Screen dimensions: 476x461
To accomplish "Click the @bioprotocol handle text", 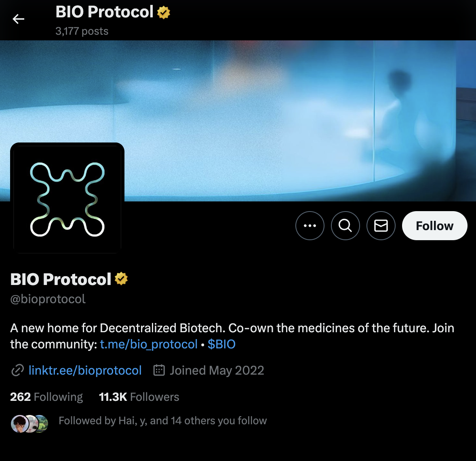I will pyautogui.click(x=48, y=299).
